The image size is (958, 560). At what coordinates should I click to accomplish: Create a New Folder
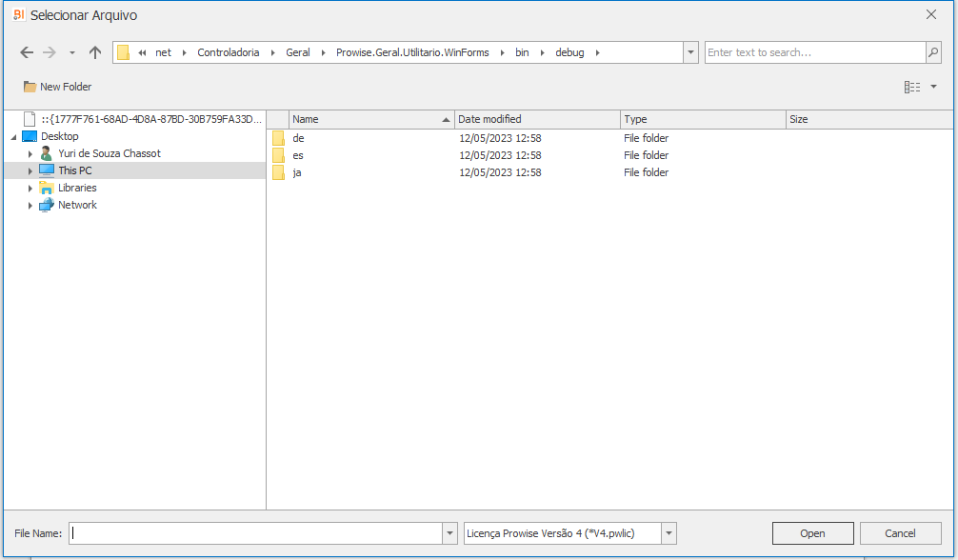point(57,87)
